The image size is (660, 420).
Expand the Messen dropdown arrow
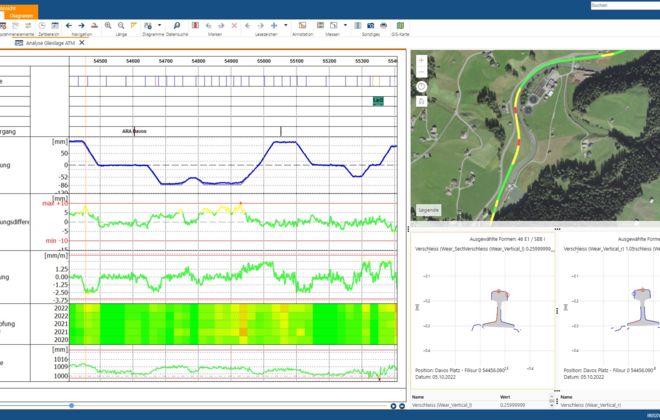[344, 24]
